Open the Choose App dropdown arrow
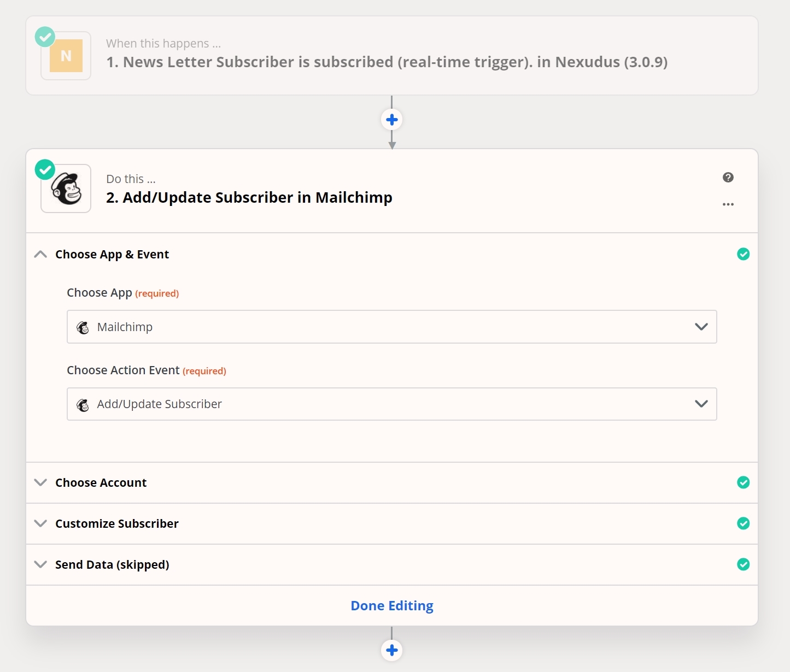 click(x=701, y=327)
